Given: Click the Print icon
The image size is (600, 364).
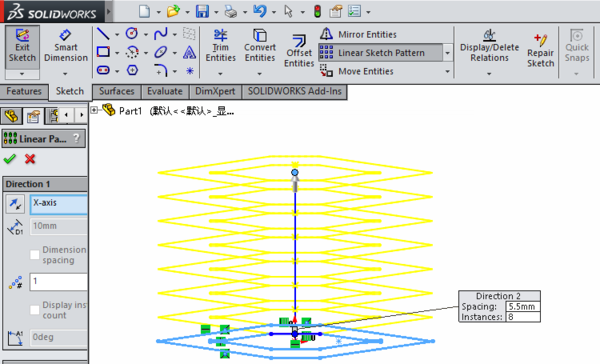Looking at the screenshot, I should click(x=231, y=11).
